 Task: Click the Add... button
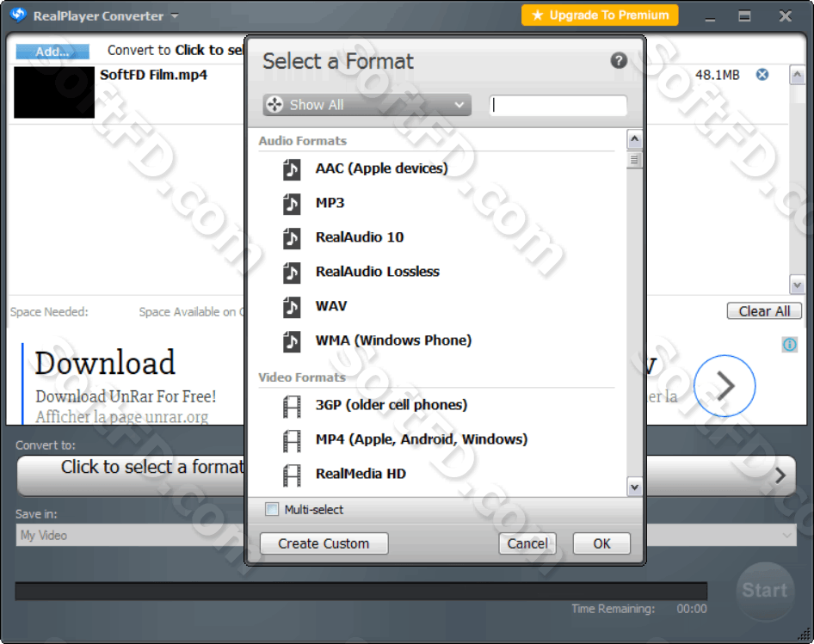click(x=52, y=52)
